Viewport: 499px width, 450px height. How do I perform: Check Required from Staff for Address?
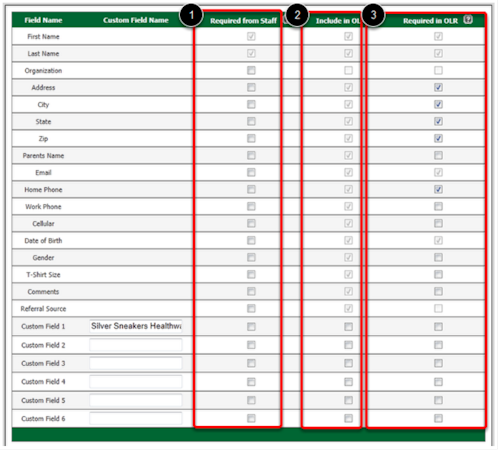click(x=251, y=87)
